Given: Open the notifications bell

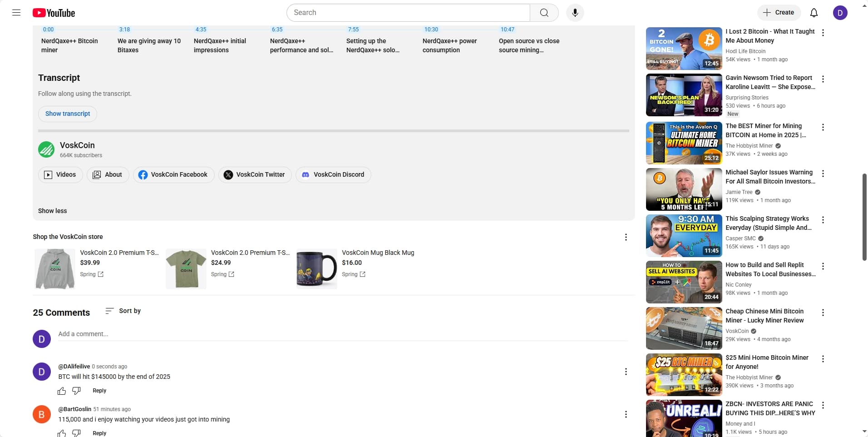Looking at the screenshot, I should tap(814, 13).
